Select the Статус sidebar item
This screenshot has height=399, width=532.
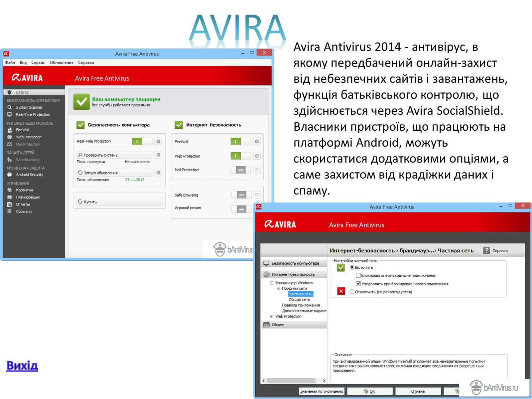point(34,92)
